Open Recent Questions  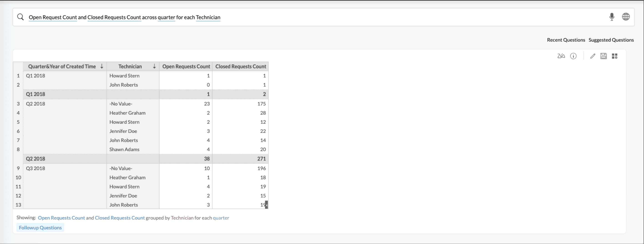point(566,40)
